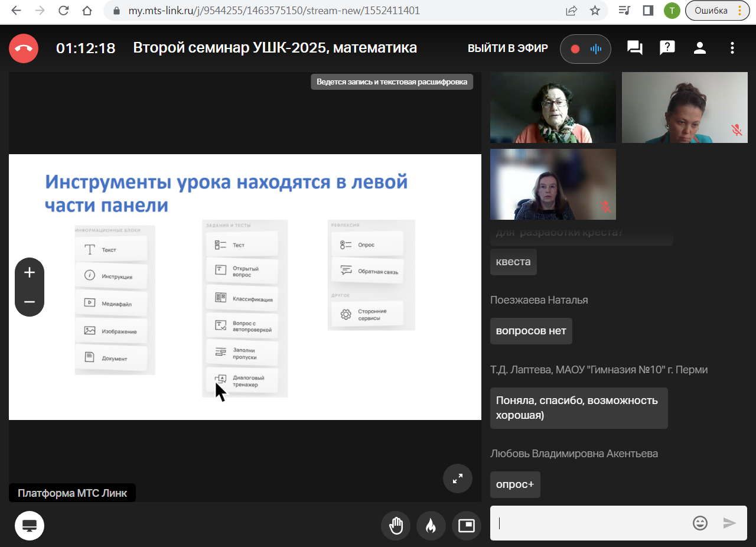
Task: Zoom out of the presentation slide
Action: point(30,302)
